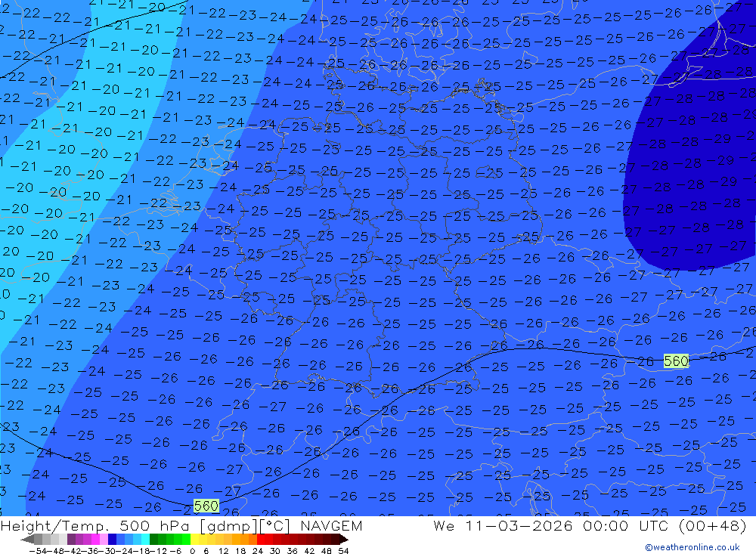The height and width of the screenshot is (554, 756).
Task: Select the yellow swatch in color scale
Action: [194, 540]
